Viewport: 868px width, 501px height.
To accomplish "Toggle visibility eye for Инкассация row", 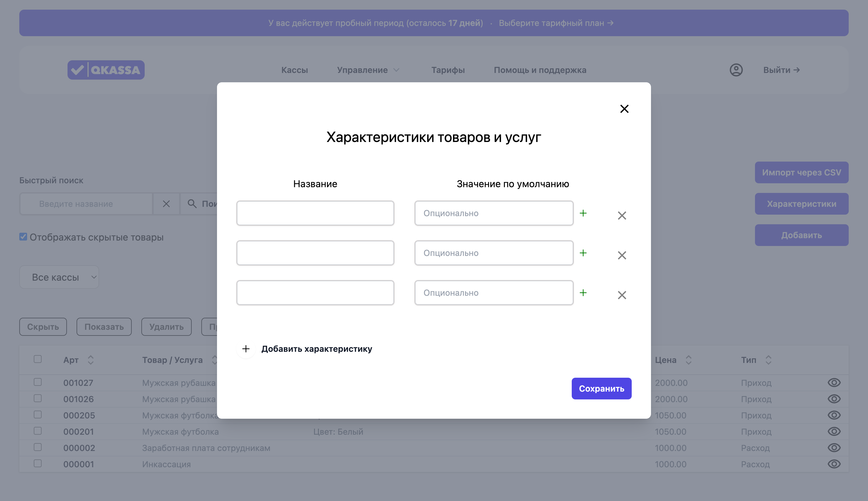I will click(x=834, y=464).
